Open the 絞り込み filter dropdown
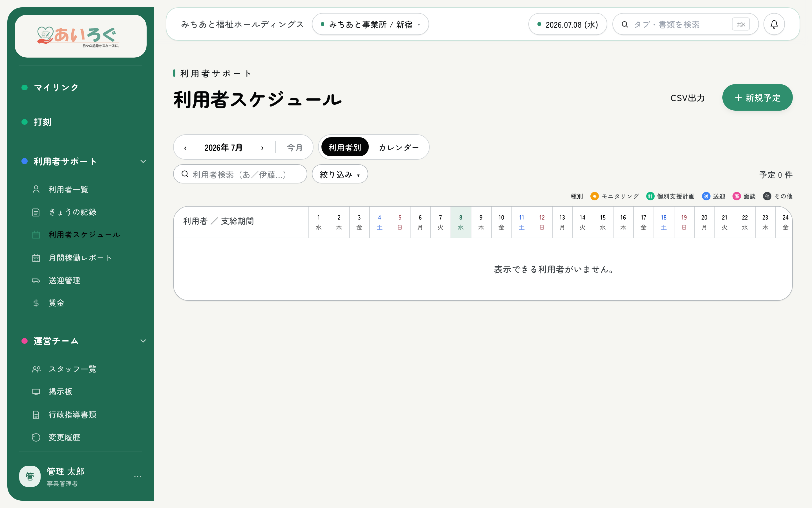This screenshot has height=508, width=812. pyautogui.click(x=339, y=174)
